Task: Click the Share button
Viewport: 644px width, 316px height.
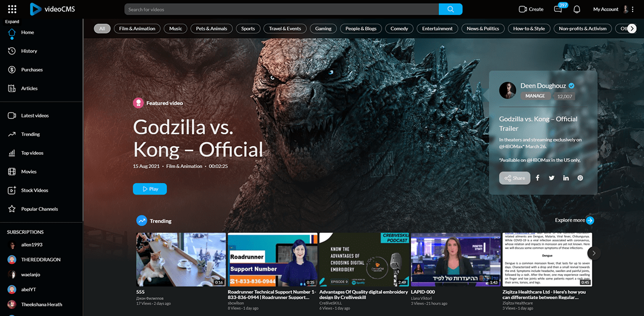Action: 515,178
